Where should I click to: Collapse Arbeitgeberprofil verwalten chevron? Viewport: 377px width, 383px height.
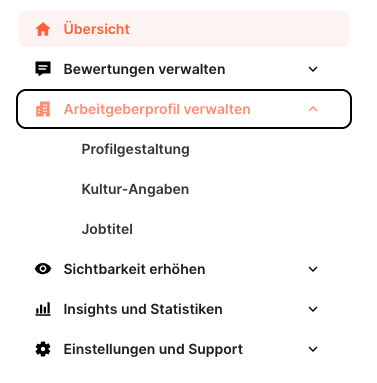coord(313,109)
